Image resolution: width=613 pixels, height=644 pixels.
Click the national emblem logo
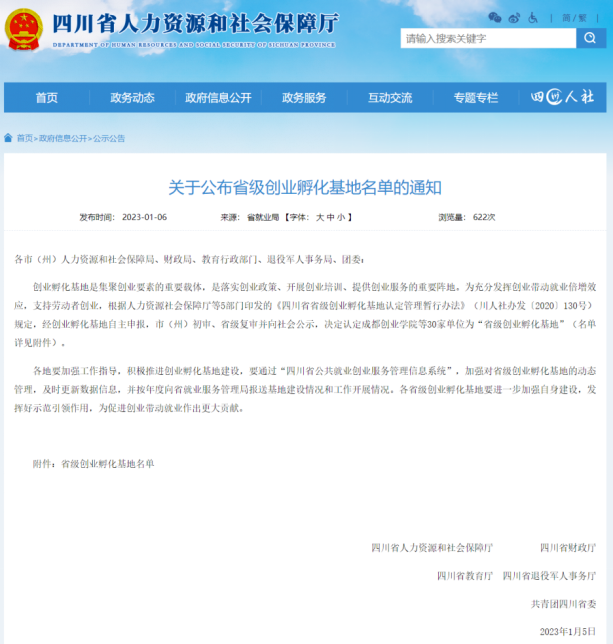[x=23, y=30]
